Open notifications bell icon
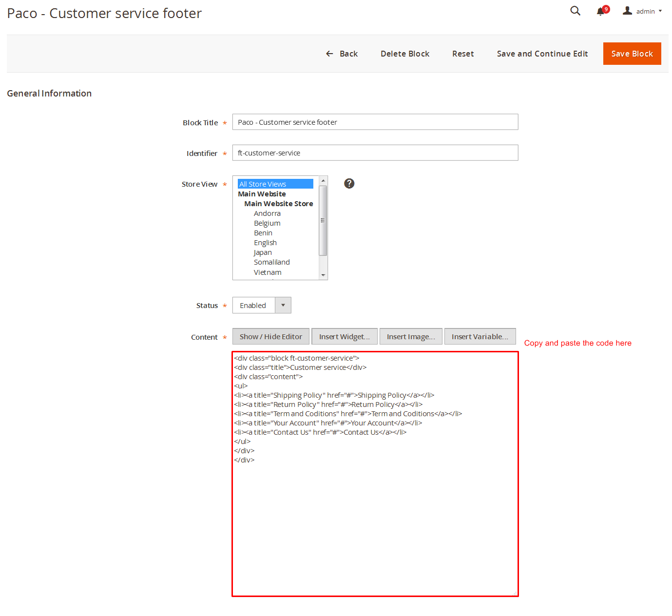This screenshot has width=672, height=616. click(x=600, y=11)
